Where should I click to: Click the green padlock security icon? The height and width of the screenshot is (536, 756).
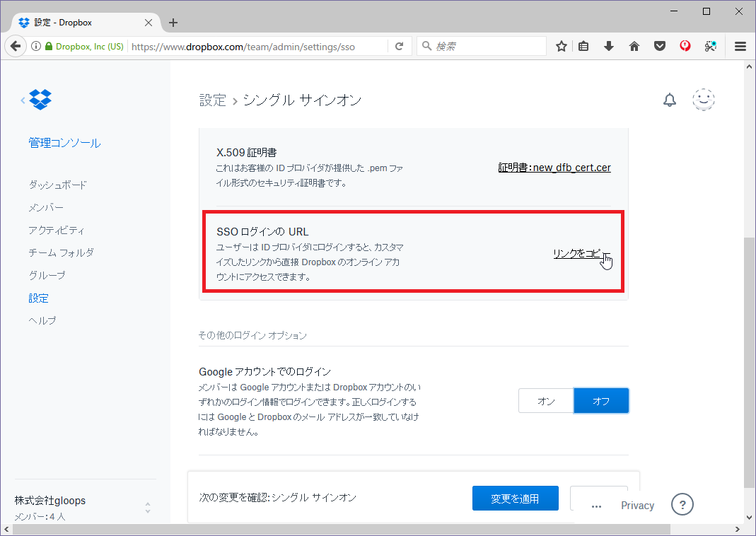click(x=49, y=46)
